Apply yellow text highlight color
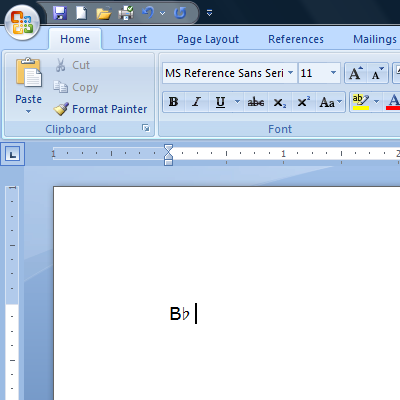The height and width of the screenshot is (400, 400). (x=360, y=102)
